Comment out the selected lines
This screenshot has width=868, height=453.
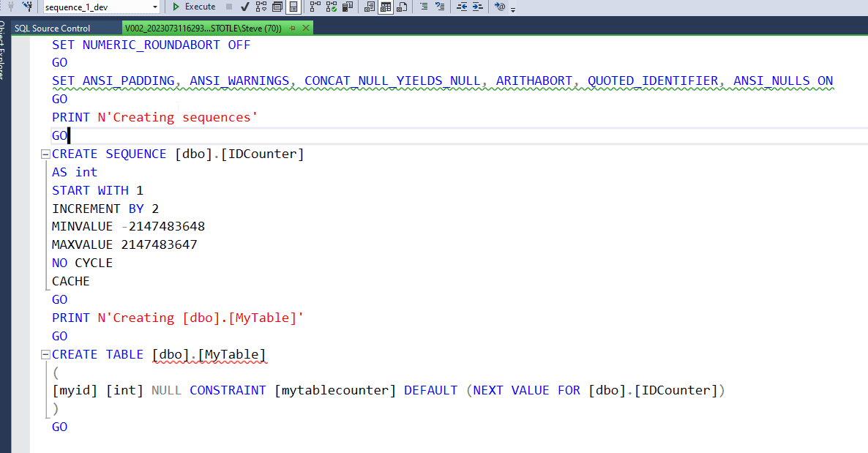(424, 7)
